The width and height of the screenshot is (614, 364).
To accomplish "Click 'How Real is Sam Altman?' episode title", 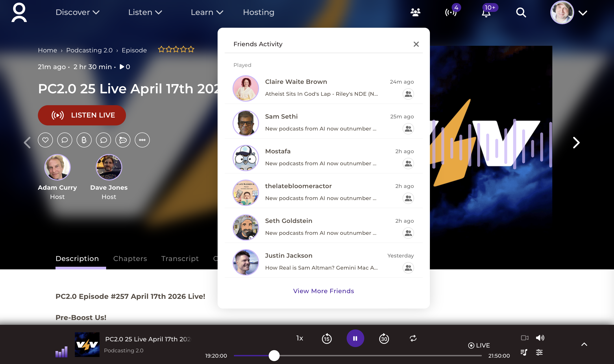I will 322,268.
